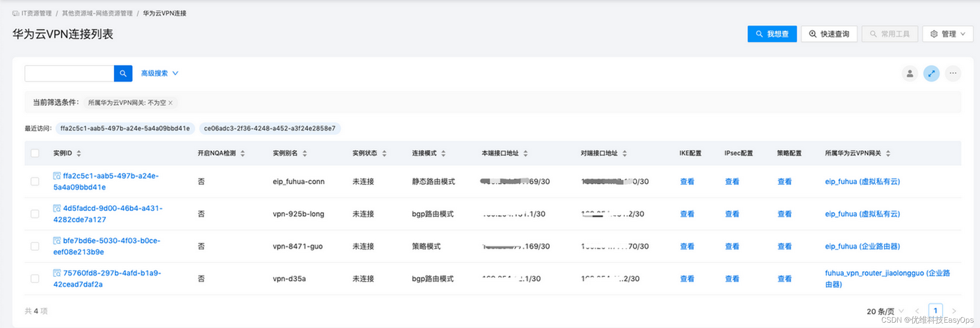This screenshot has width=980, height=328.
Task: Open gateway eip_fuhua (虚拟私有云) in eip_fuhua-conn row
Action: pyautogui.click(x=862, y=182)
